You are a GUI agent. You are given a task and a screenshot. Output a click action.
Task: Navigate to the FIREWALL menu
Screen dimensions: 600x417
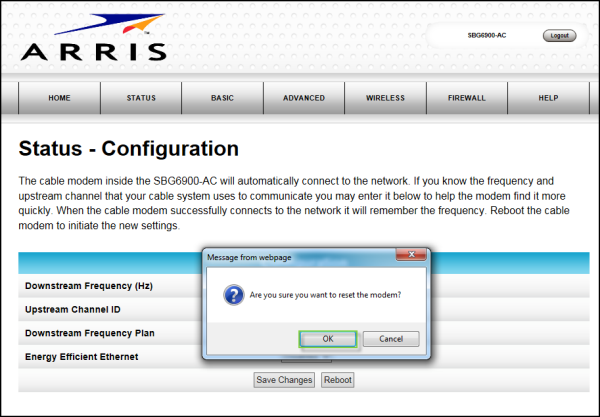(x=466, y=98)
